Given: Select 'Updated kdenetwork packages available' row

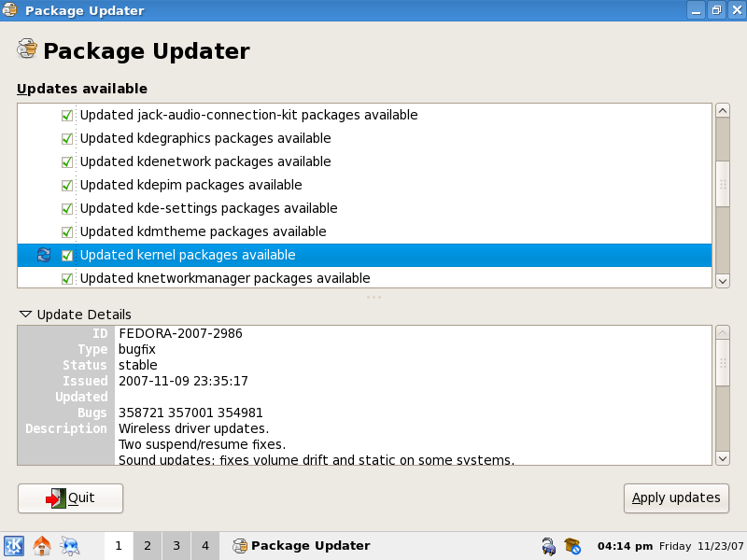Looking at the screenshot, I should coord(364,161).
